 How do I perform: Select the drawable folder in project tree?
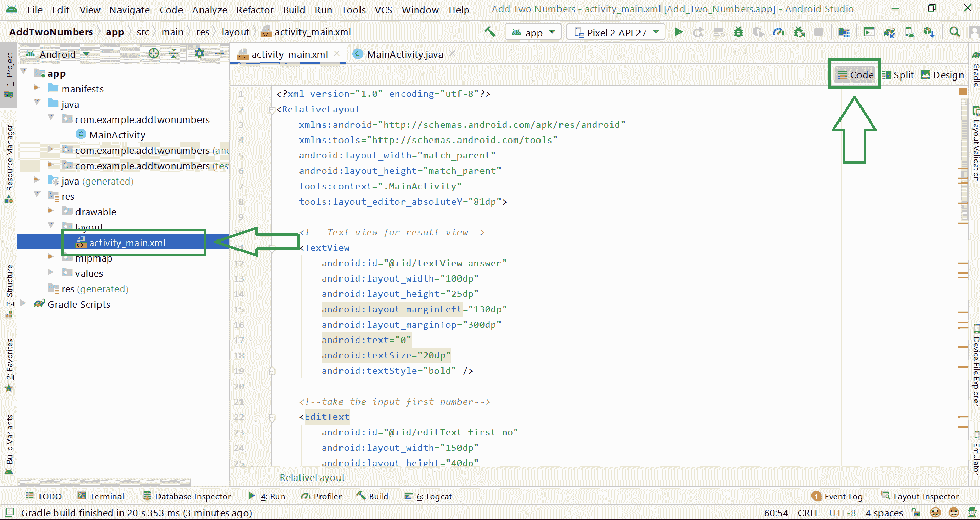click(x=95, y=212)
